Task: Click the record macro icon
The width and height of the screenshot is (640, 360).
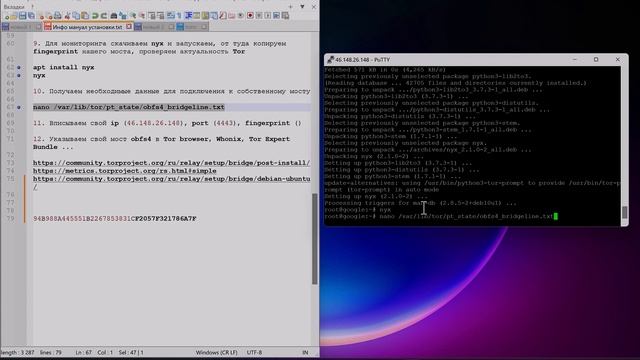Action: click(250, 16)
